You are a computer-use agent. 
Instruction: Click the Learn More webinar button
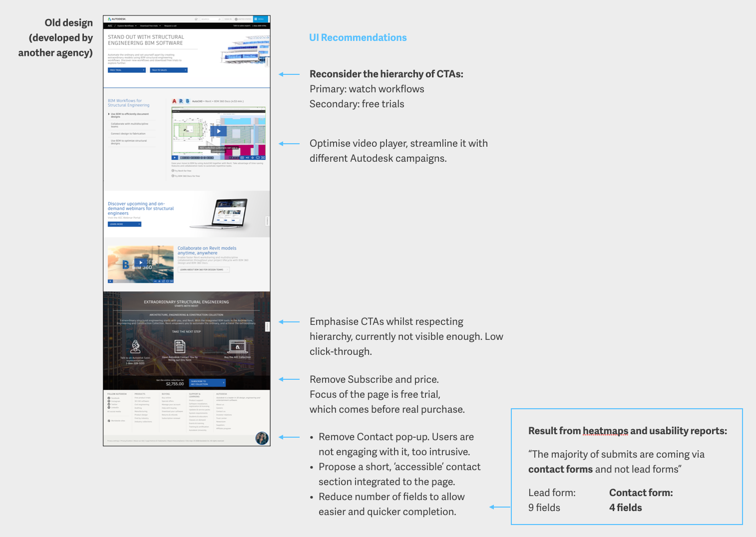[124, 224]
